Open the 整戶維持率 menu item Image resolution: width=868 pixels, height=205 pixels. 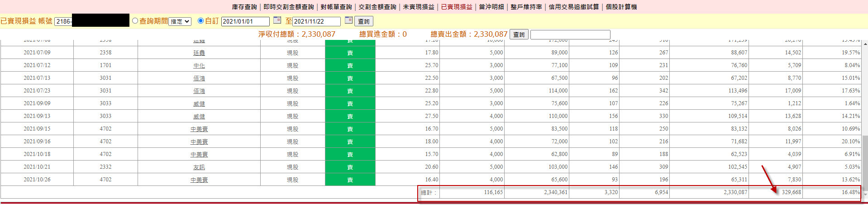(x=526, y=7)
